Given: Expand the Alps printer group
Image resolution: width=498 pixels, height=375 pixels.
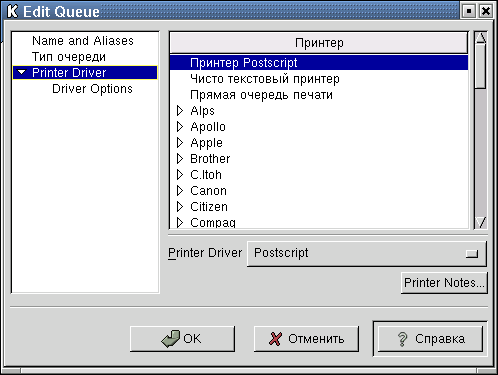Looking at the screenshot, I should tap(180, 111).
